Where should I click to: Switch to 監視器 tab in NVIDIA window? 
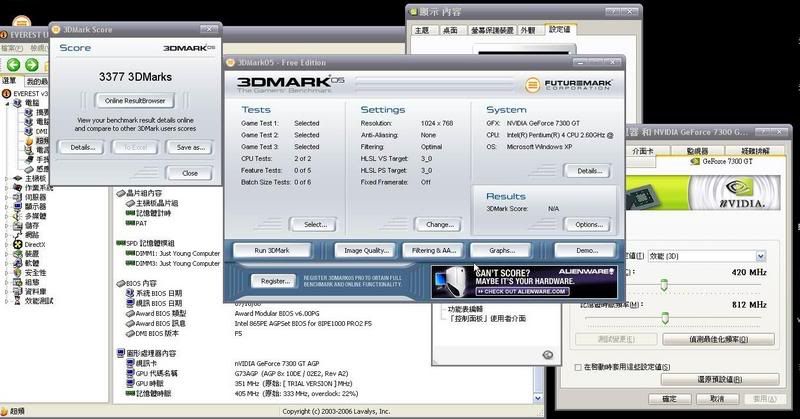697,151
